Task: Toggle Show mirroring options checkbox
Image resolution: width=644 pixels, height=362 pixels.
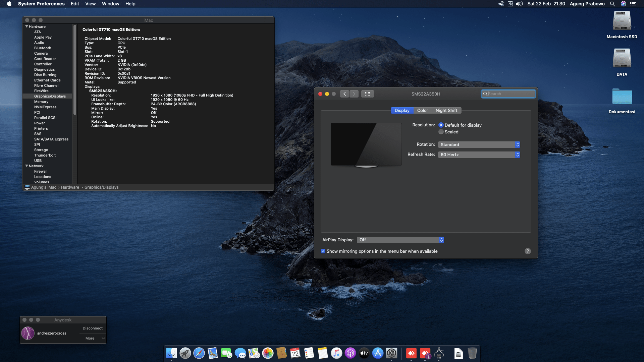Action: (x=323, y=251)
